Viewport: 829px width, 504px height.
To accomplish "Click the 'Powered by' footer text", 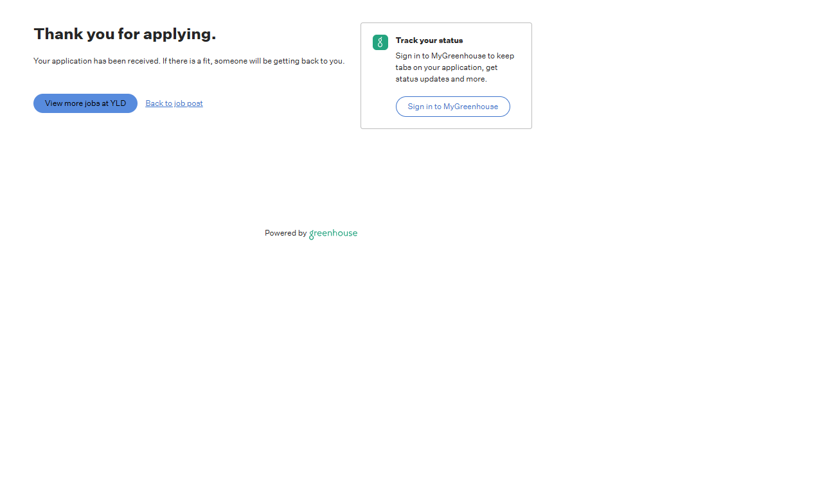I will (285, 233).
